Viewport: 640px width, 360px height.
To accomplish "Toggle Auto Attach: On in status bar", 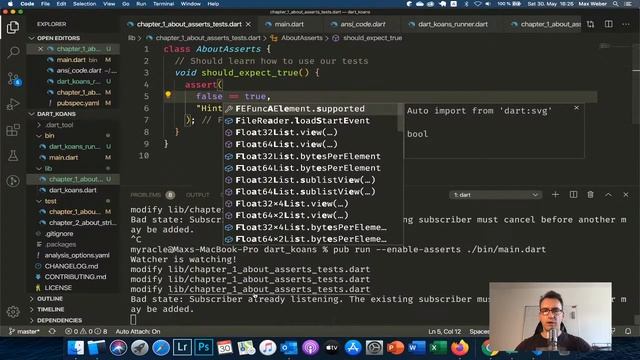I will [x=138, y=331].
